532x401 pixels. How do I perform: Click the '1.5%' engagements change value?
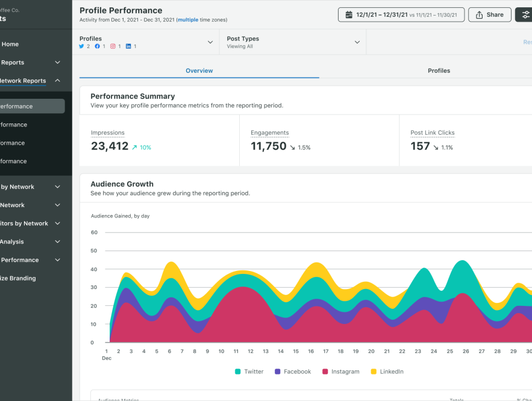(x=304, y=148)
